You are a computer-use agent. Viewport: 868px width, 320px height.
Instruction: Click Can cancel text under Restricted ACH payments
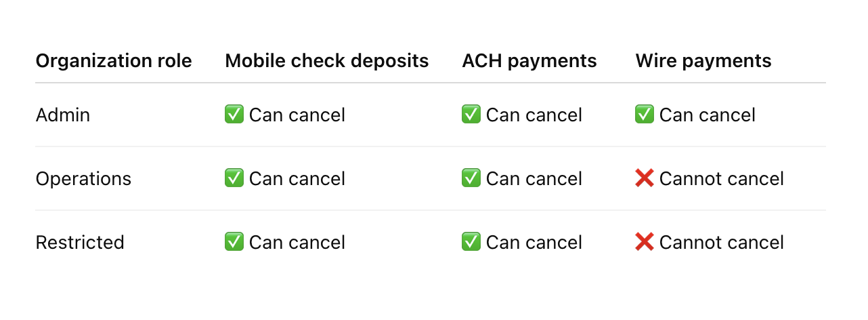point(534,243)
